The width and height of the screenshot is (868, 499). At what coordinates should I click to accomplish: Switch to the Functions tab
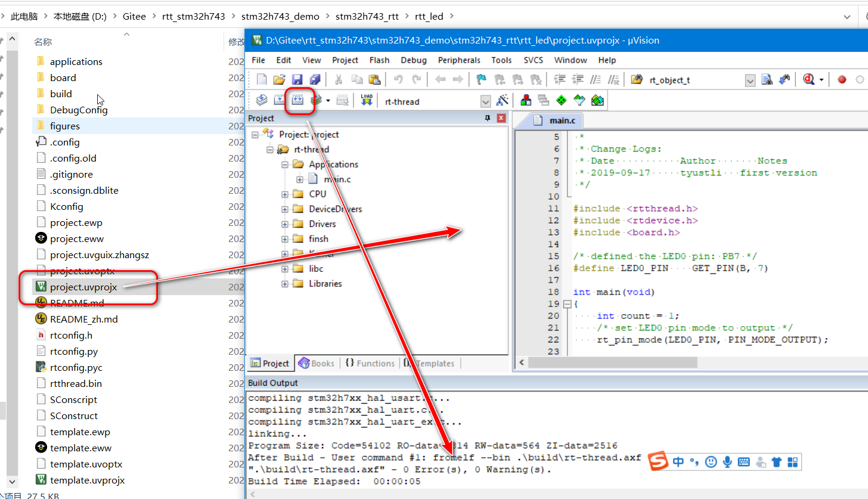(x=370, y=363)
